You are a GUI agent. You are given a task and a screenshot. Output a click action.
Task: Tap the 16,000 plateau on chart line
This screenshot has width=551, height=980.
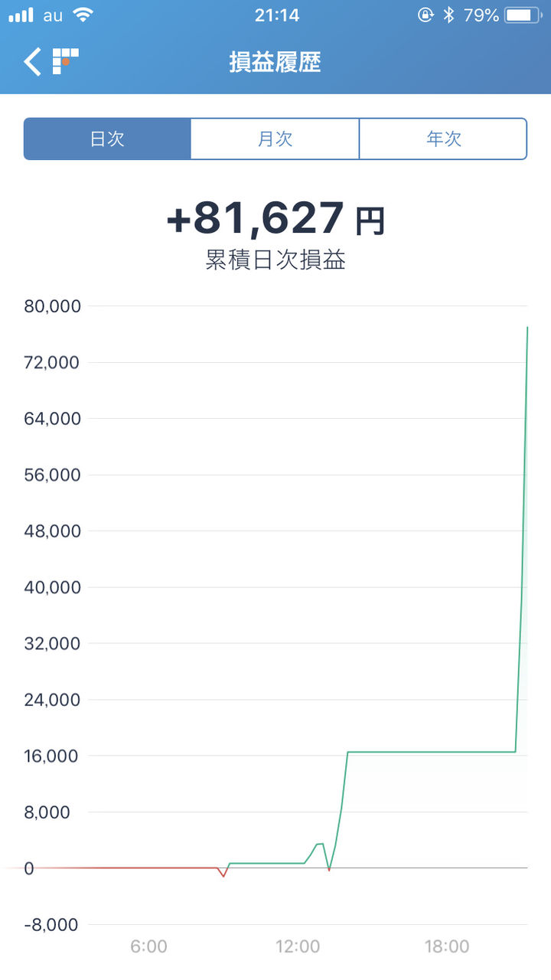(x=431, y=752)
